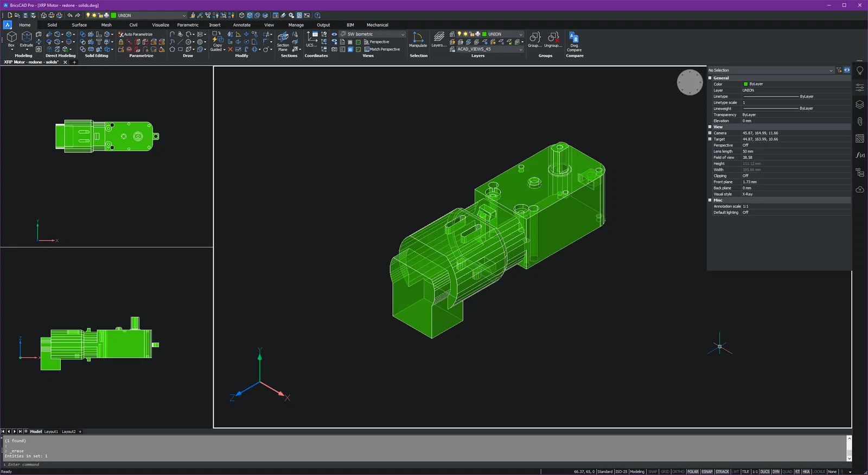Toggle ORTHO mode in the status bar

[678, 472]
